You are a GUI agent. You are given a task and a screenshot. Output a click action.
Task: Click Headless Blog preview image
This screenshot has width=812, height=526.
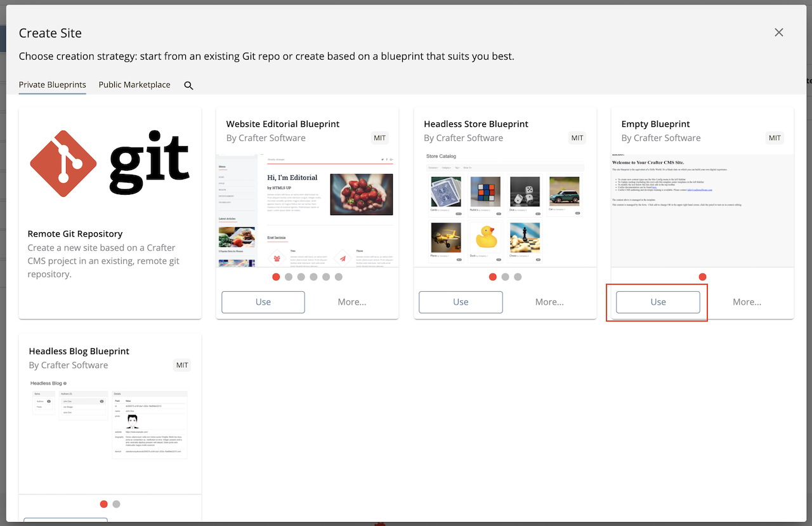pyautogui.click(x=110, y=437)
